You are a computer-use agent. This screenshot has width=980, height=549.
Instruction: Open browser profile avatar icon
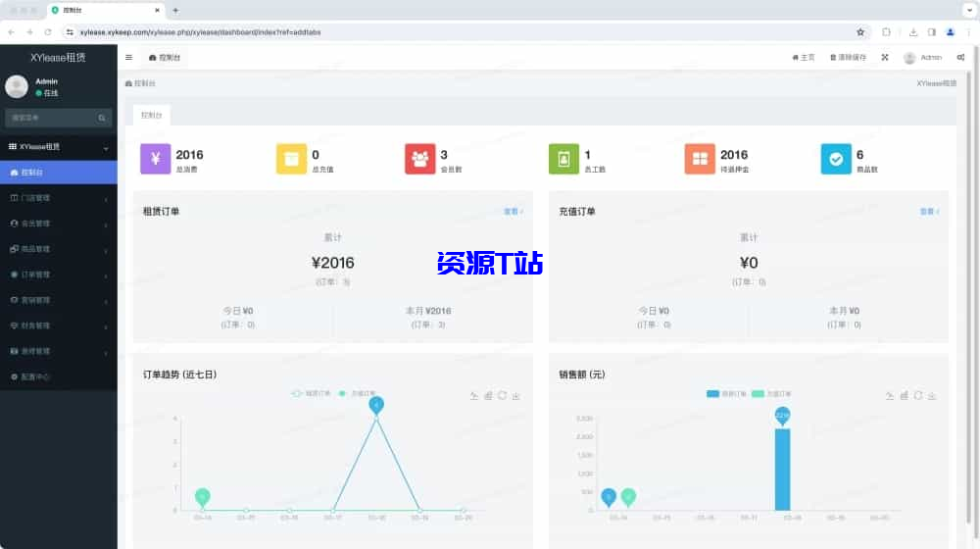point(951,32)
